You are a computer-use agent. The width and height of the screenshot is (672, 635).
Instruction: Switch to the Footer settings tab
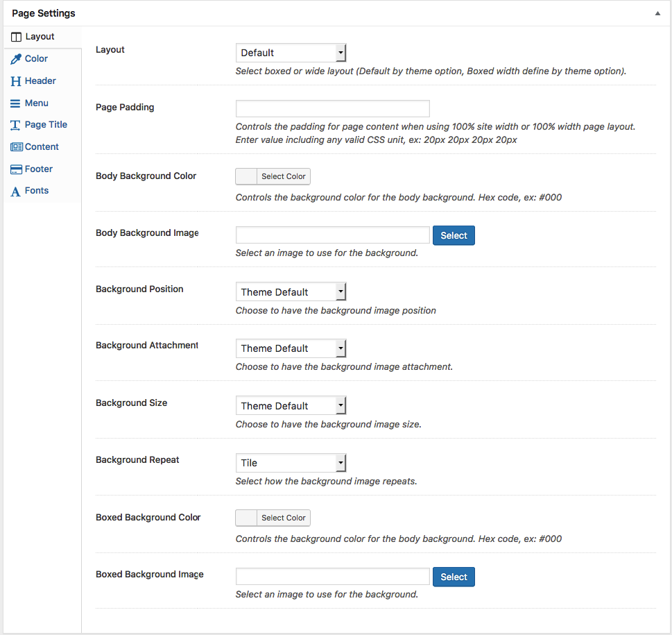[39, 169]
